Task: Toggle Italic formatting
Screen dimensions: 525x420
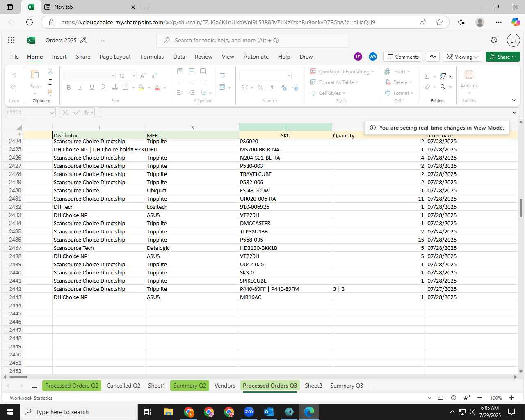Action: pyautogui.click(x=80, y=87)
